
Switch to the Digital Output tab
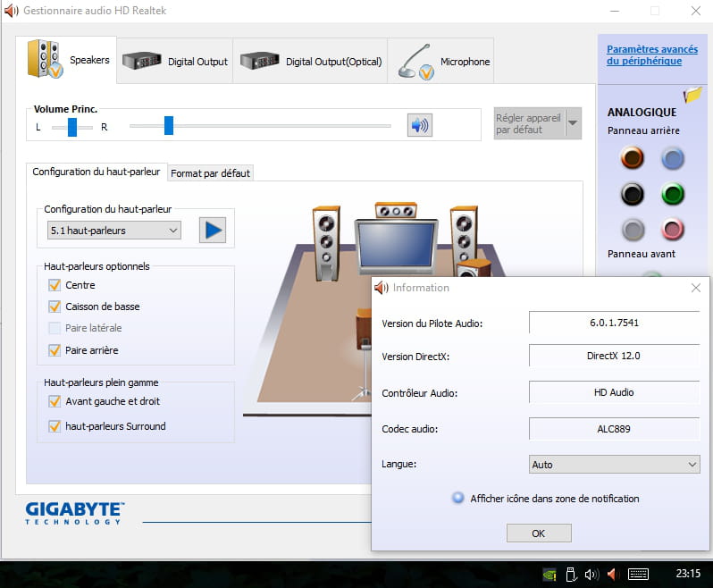[175, 61]
